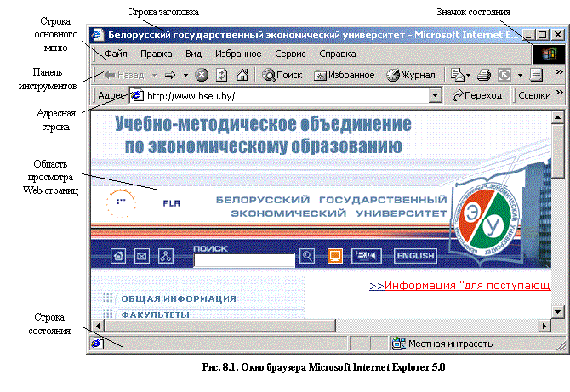Expand hidden toolbar buttons chevron
The image size is (570, 392).
pos(560,72)
